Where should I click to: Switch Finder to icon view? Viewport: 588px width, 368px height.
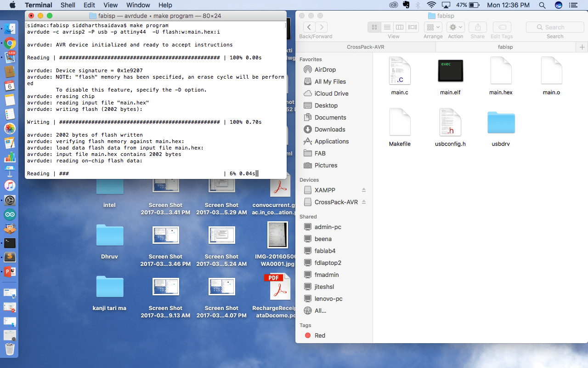click(x=374, y=27)
